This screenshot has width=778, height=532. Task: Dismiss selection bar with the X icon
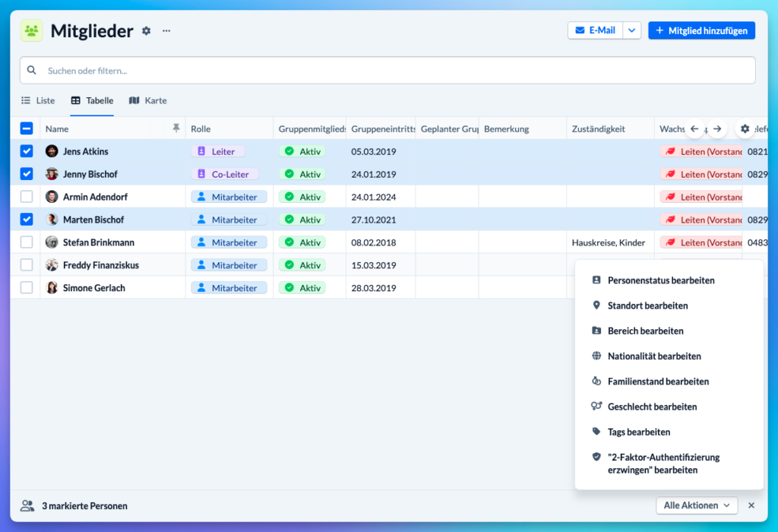751,505
